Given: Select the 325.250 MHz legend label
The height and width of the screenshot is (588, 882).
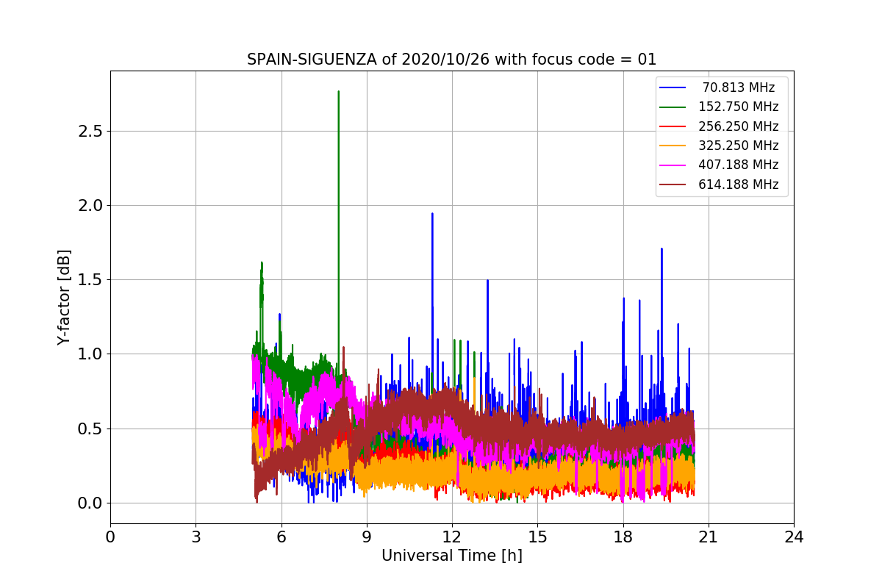Looking at the screenshot, I should pos(739,146).
